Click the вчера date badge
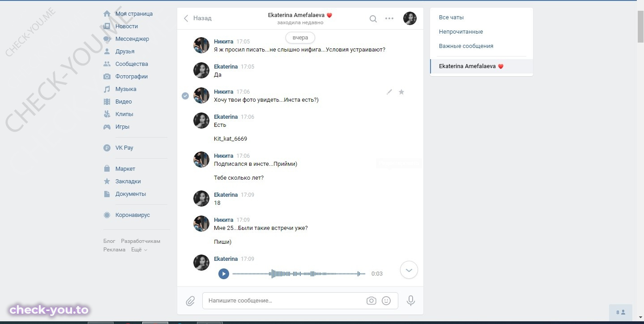This screenshot has width=644, height=324. [300, 38]
